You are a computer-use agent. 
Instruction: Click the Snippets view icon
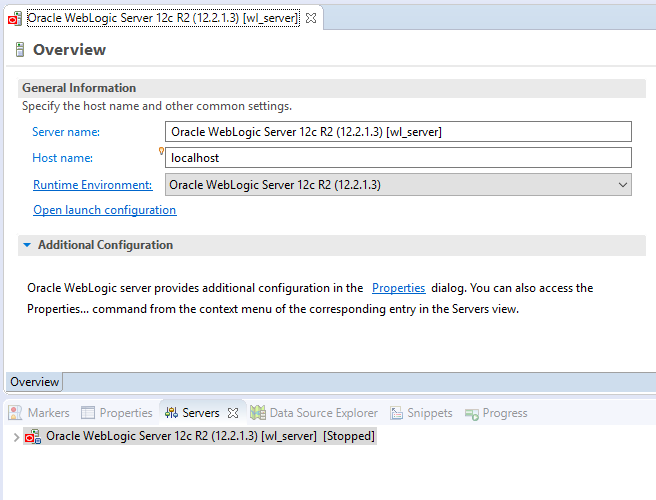coord(396,413)
